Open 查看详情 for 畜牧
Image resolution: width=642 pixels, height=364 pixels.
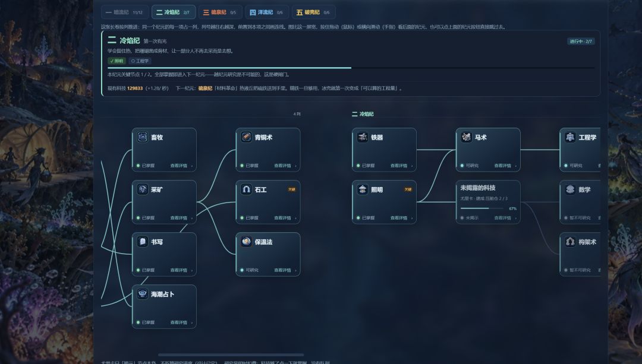coord(181,166)
